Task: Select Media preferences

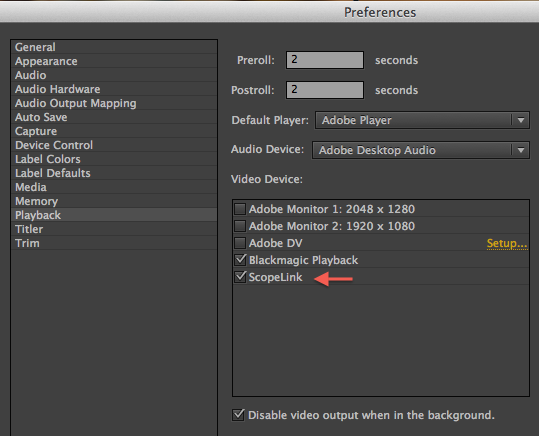Action: [114, 187]
